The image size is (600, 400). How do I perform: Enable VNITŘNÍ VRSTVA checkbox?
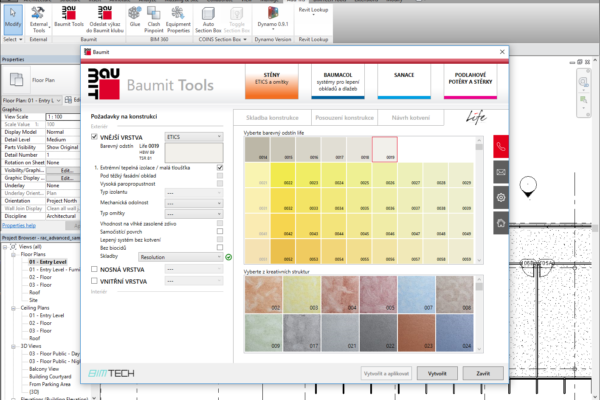click(x=94, y=281)
